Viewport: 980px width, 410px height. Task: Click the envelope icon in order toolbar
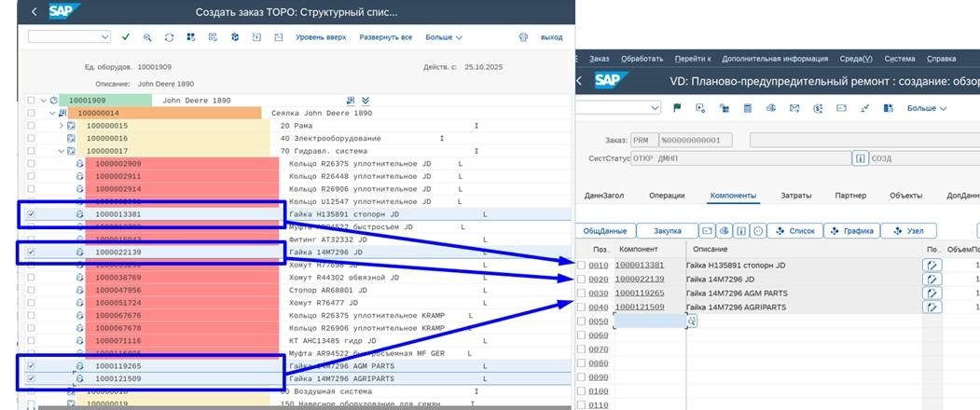(794, 108)
